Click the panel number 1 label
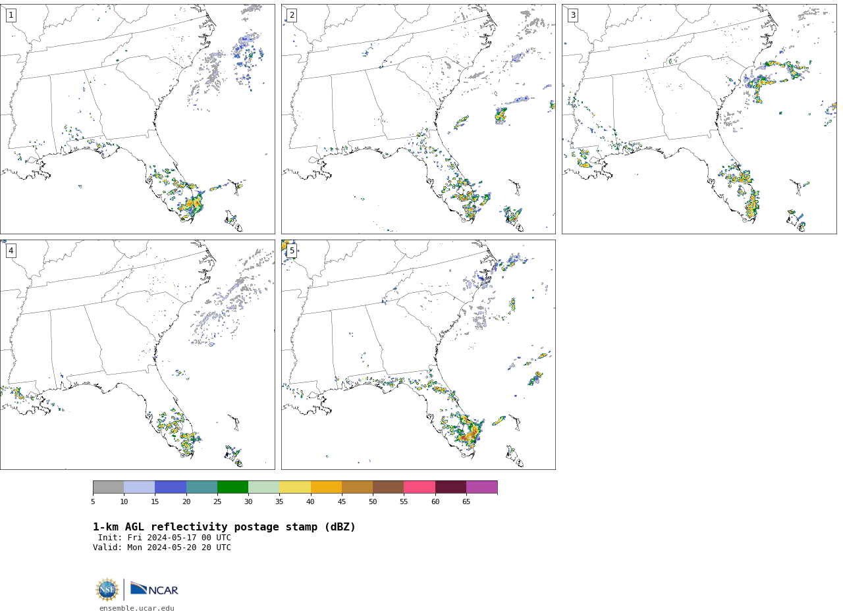 pyautogui.click(x=11, y=15)
